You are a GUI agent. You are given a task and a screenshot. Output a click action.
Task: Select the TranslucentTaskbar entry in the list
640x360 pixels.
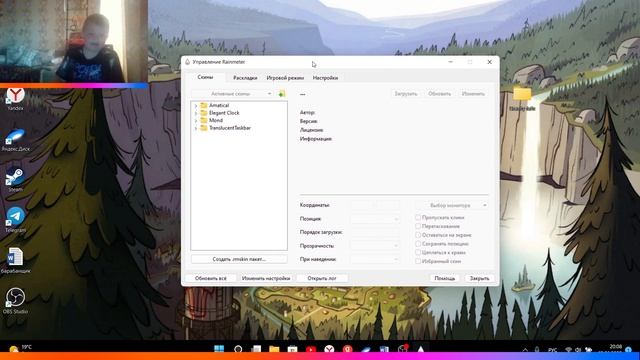(230, 128)
